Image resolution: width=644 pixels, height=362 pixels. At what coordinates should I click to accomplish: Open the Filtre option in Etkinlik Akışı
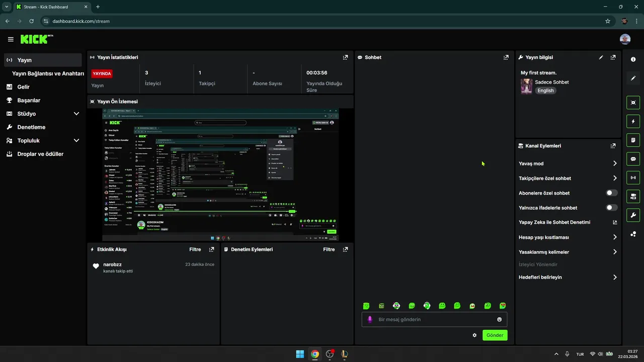tap(195, 249)
